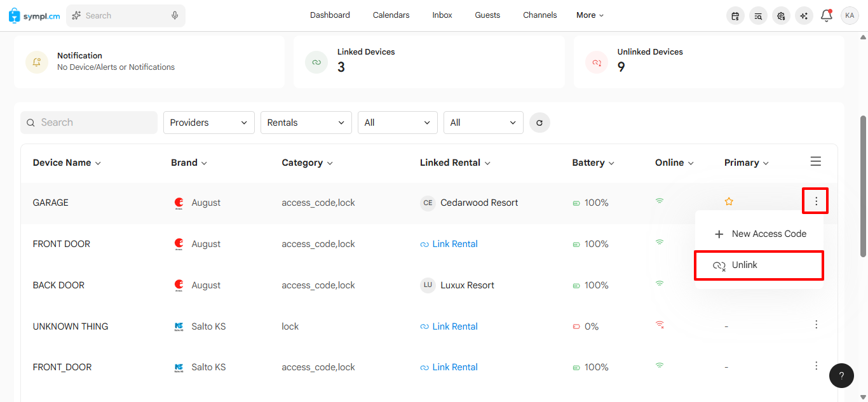868x402 pixels.
Task: Choose Unlink in the GARAGE menu
Action: [x=759, y=265]
